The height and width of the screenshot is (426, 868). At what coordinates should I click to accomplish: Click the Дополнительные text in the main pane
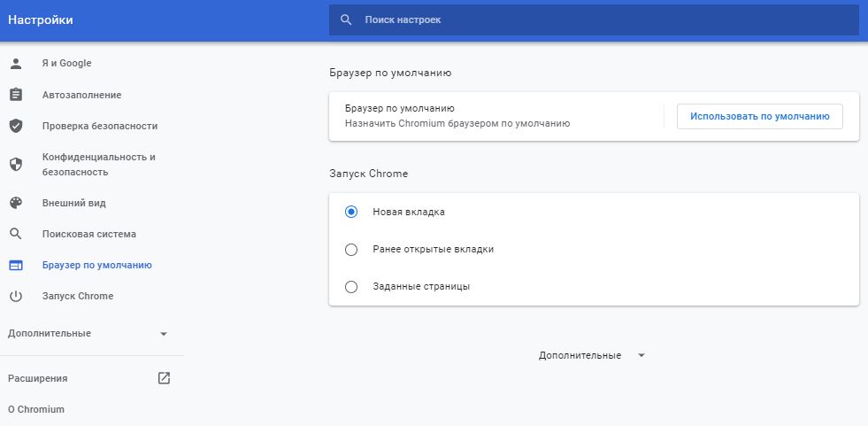[580, 356]
